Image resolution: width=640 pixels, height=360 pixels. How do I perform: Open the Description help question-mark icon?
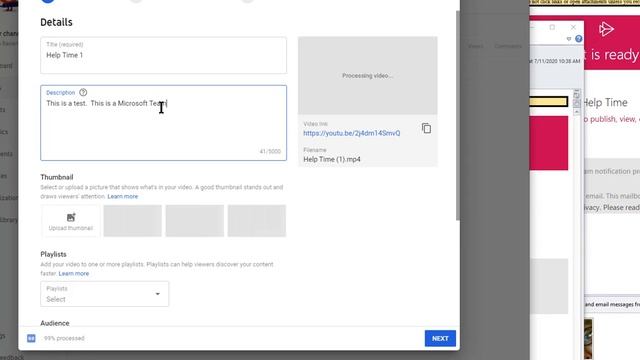83,93
